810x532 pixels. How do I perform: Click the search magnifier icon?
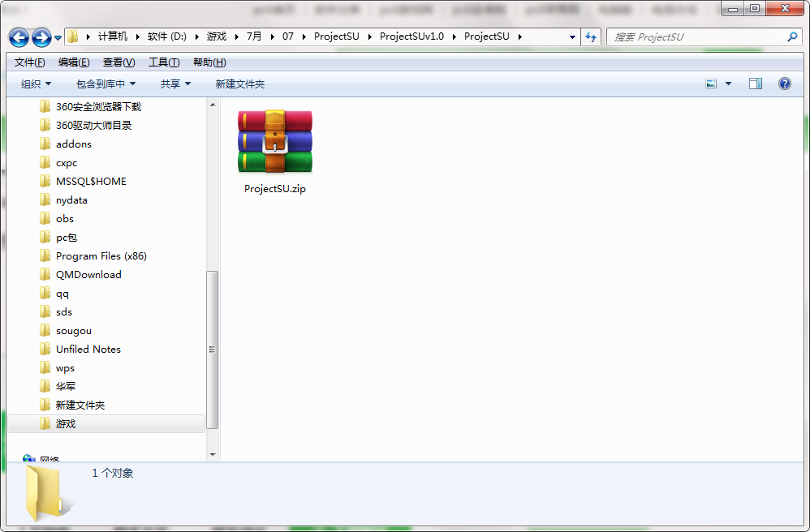tap(792, 36)
